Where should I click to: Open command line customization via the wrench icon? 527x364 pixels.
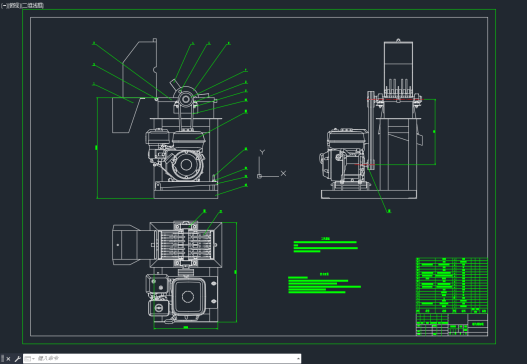[17, 359]
